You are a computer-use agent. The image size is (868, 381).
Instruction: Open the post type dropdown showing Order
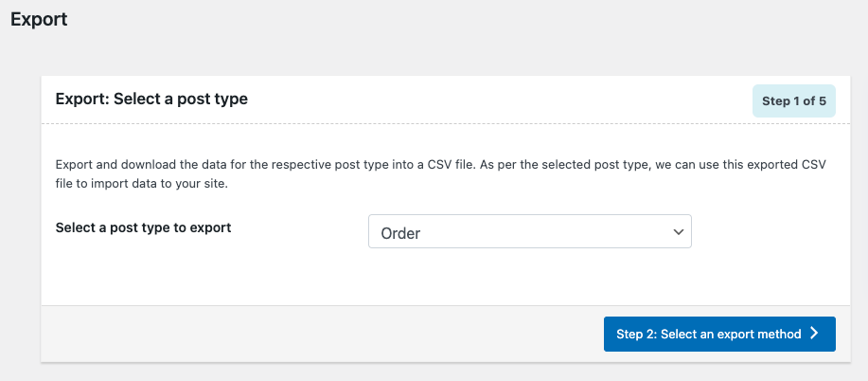tap(529, 232)
